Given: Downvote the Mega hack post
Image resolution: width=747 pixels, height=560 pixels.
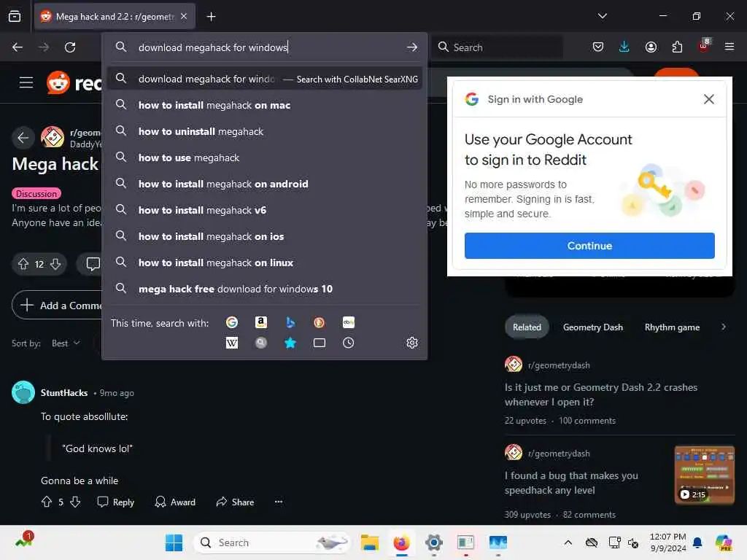Looking at the screenshot, I should point(55,264).
